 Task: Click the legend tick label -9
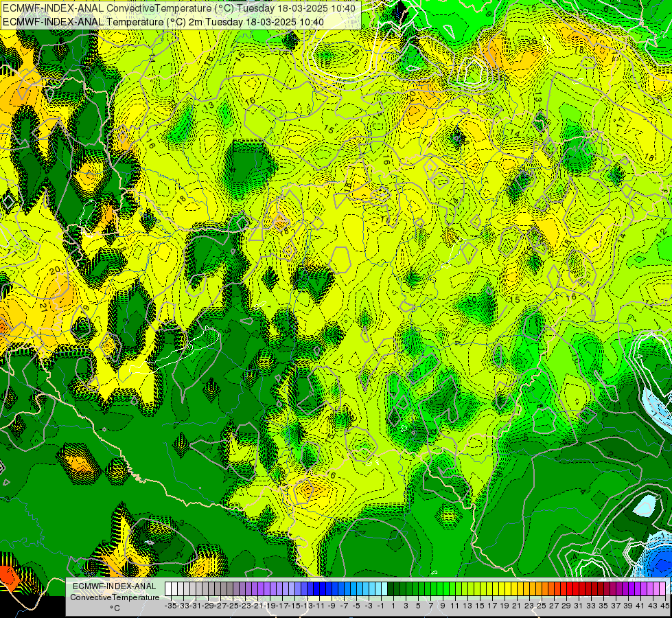[332, 606]
